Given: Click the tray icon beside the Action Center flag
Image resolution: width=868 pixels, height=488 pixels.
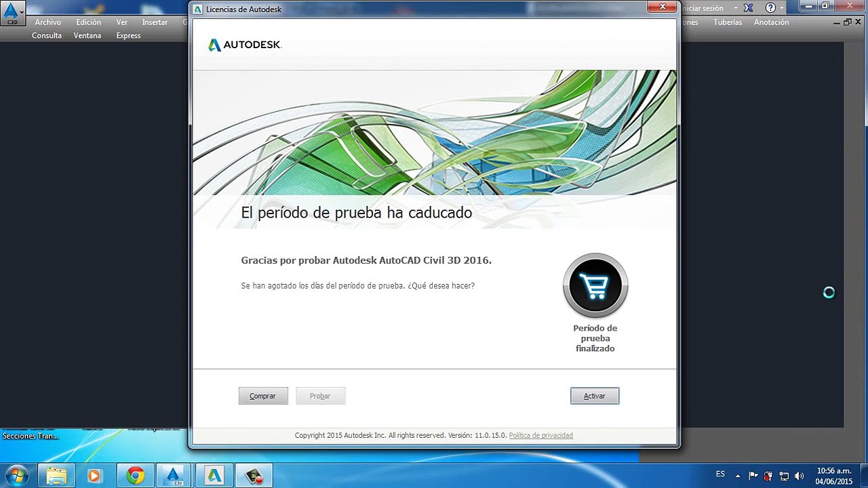Looking at the screenshot, I should click(768, 476).
